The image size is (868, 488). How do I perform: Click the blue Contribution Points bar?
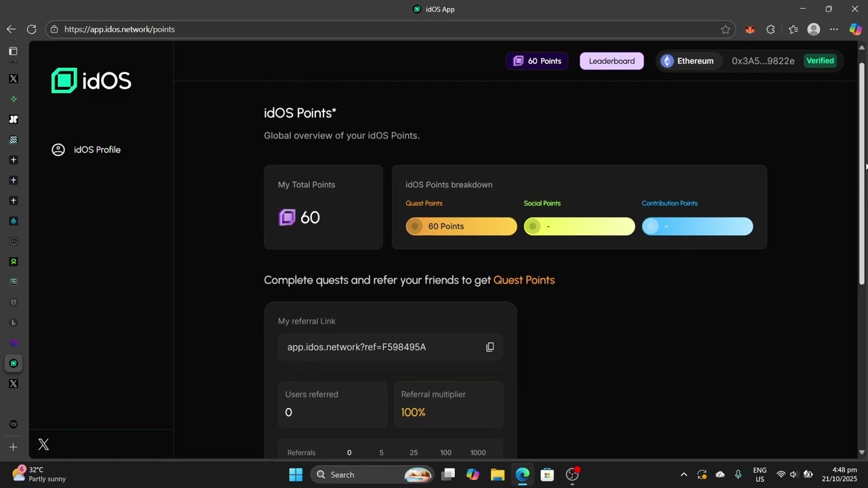[697, 226]
